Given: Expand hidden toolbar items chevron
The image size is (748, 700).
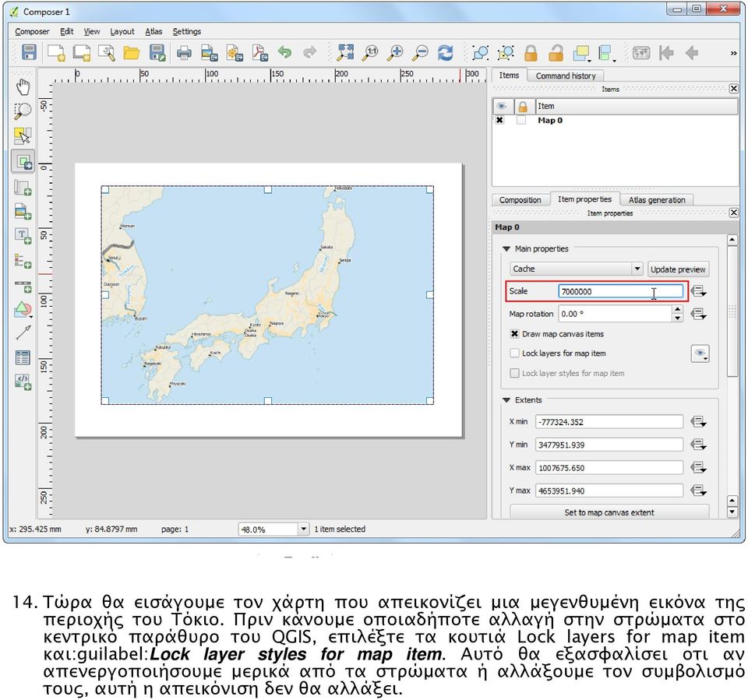Looking at the screenshot, I should [x=734, y=53].
